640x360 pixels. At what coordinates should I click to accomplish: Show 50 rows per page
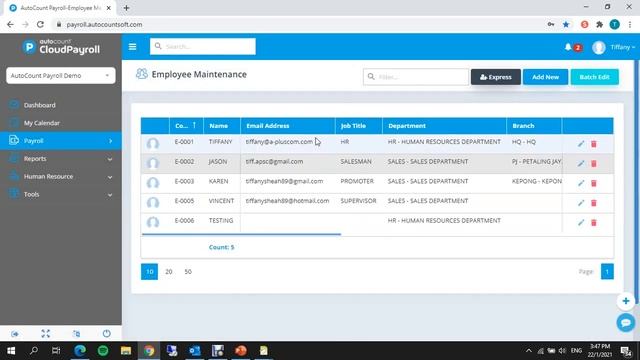coord(188,271)
